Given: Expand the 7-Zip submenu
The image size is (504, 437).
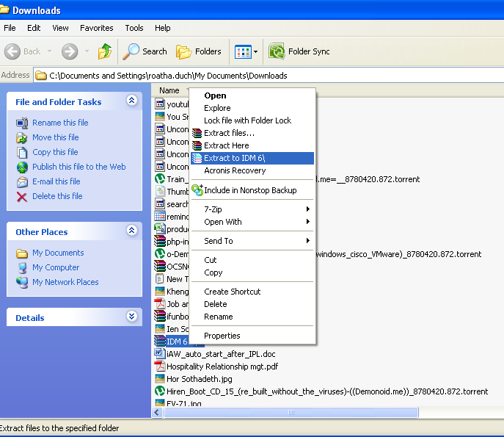Looking at the screenshot, I should [252, 209].
